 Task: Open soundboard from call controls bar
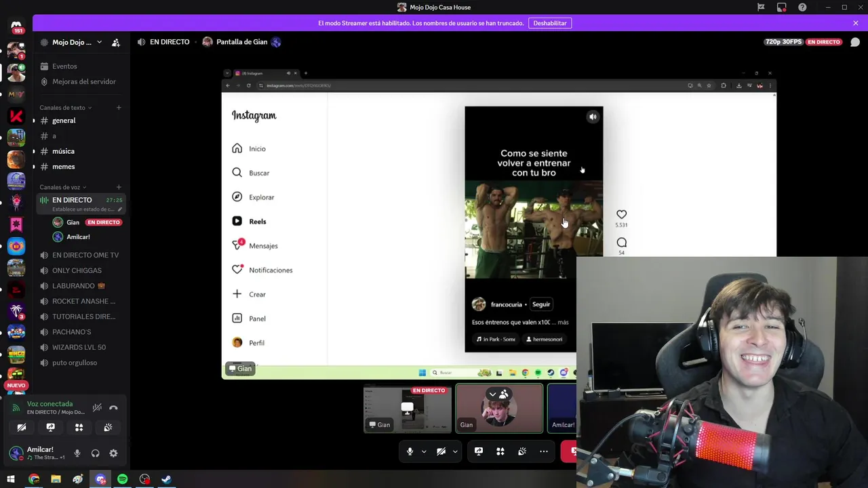pyautogui.click(x=522, y=451)
